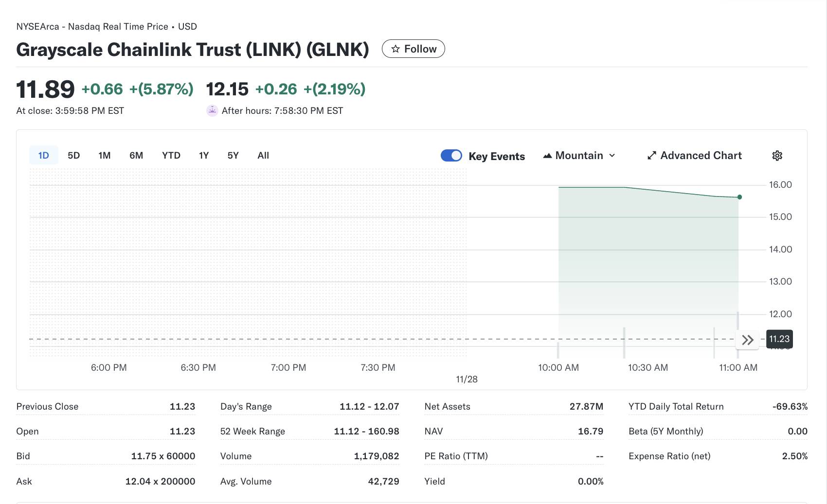Click the double-chevron icon on the chart
827x504 pixels.
pos(748,340)
